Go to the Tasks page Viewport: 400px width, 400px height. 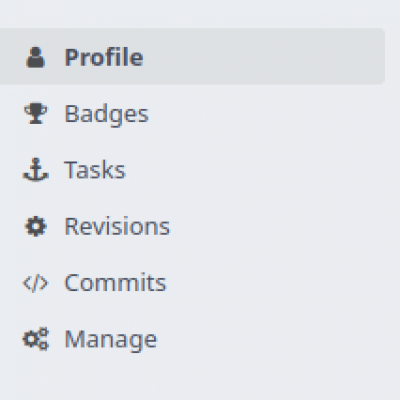[192, 170]
